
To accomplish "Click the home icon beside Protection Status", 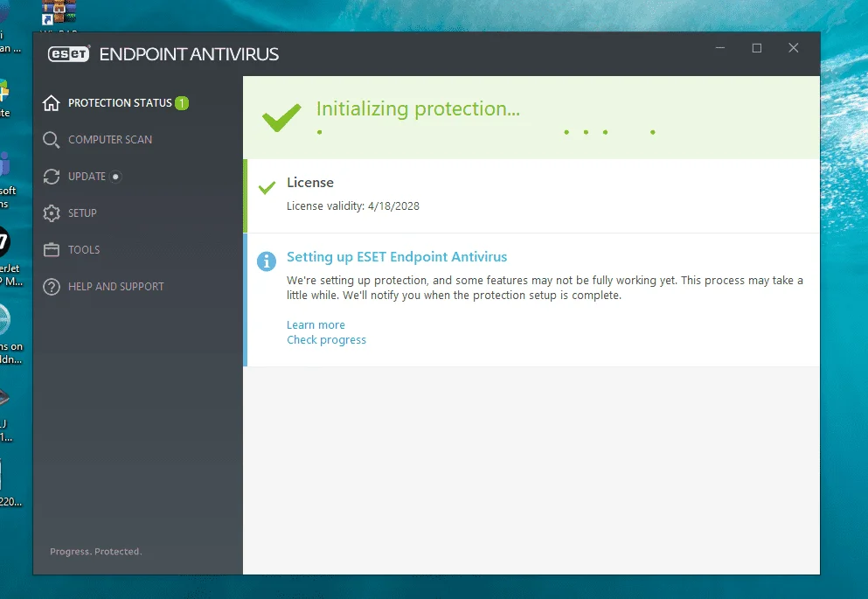I will 52,103.
